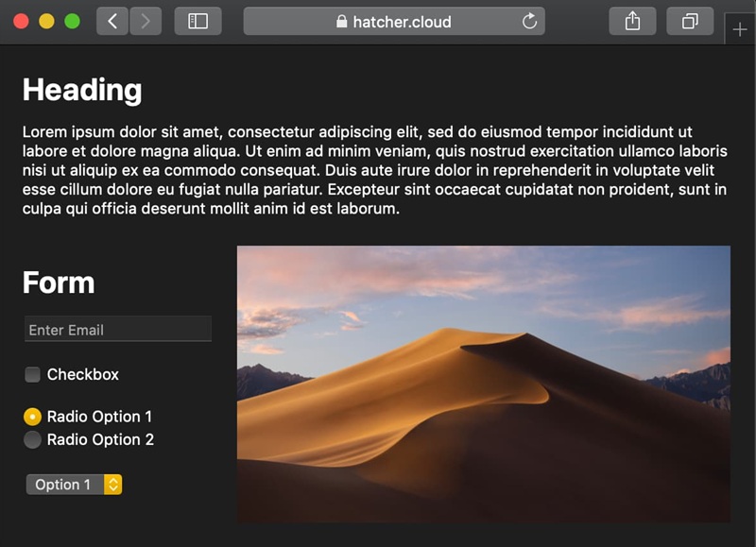Image resolution: width=756 pixels, height=547 pixels.
Task: Show all tabs overview
Action: pos(690,21)
